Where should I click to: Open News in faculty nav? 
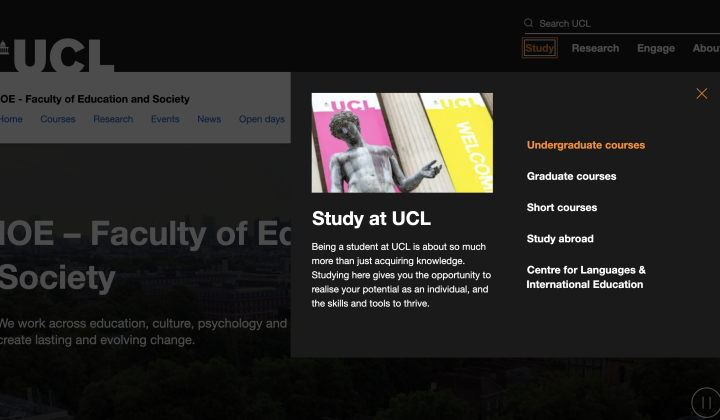coord(209,119)
